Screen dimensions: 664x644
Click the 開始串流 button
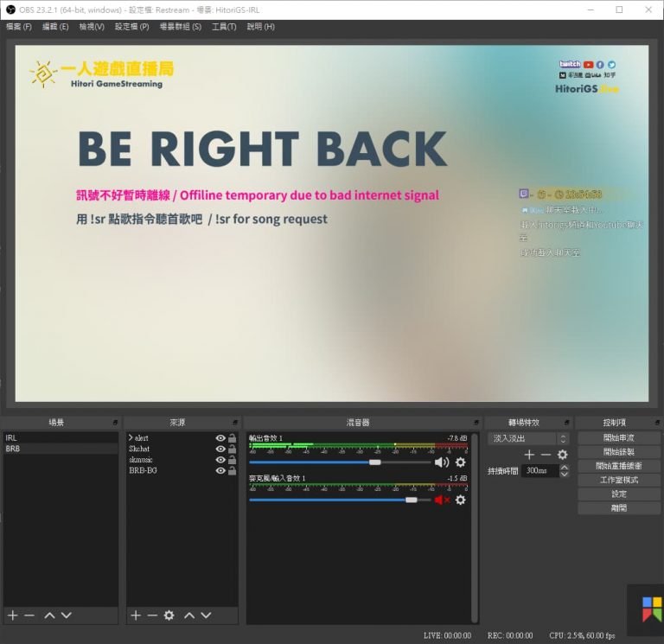(619, 438)
